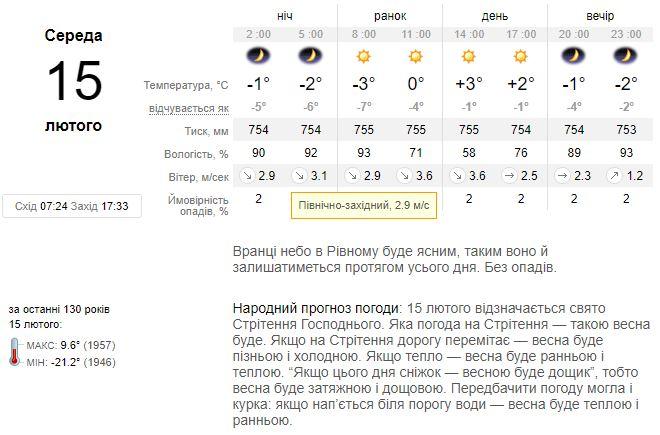Image resolution: width=660 pixels, height=435 pixels.
Task: Select the 'ніч' column header
Action: [x=285, y=16]
